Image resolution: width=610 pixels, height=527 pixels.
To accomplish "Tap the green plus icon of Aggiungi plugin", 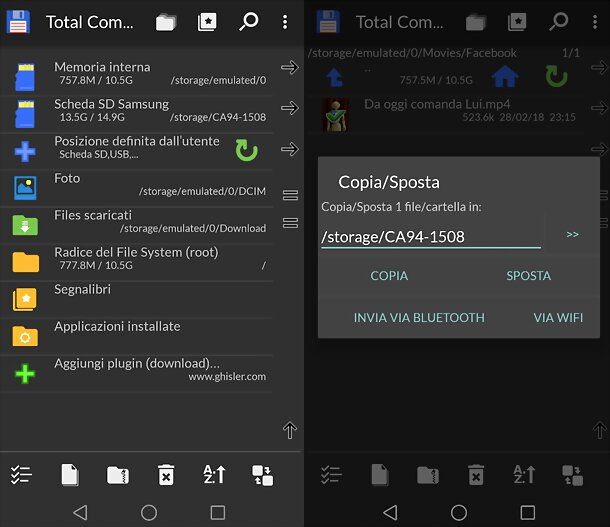I will (x=25, y=373).
